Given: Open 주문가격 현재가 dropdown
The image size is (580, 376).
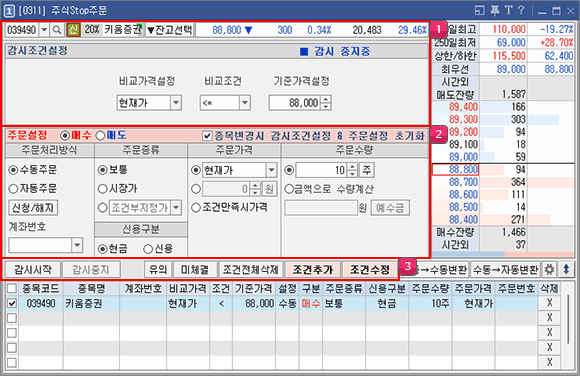Looking at the screenshot, I should pyautogui.click(x=272, y=170).
